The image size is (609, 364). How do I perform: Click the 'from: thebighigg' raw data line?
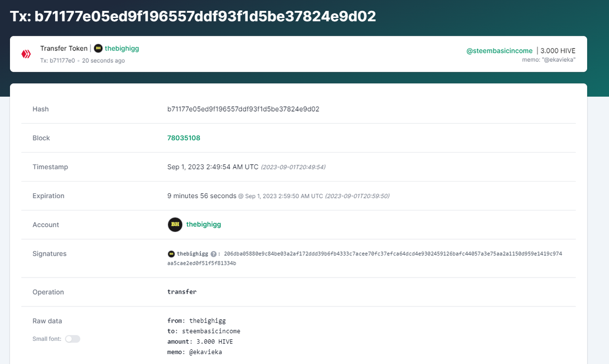196,321
